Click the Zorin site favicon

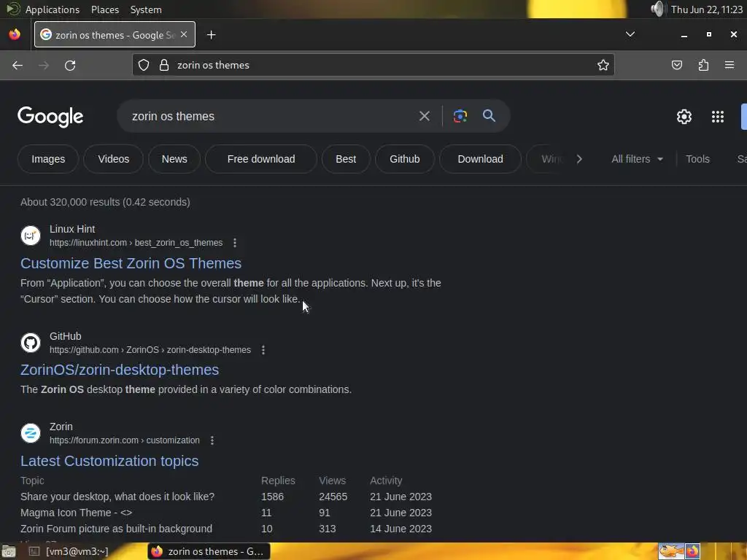[x=31, y=433]
